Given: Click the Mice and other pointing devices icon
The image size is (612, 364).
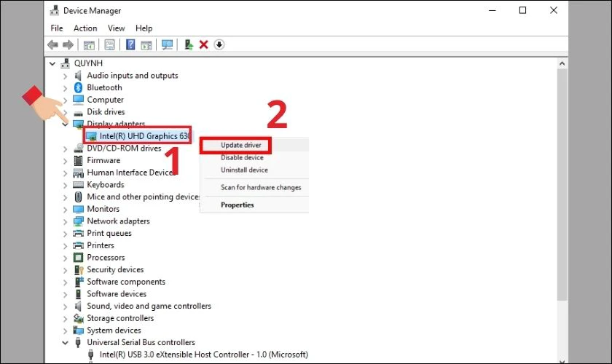Looking at the screenshot, I should tap(79, 197).
